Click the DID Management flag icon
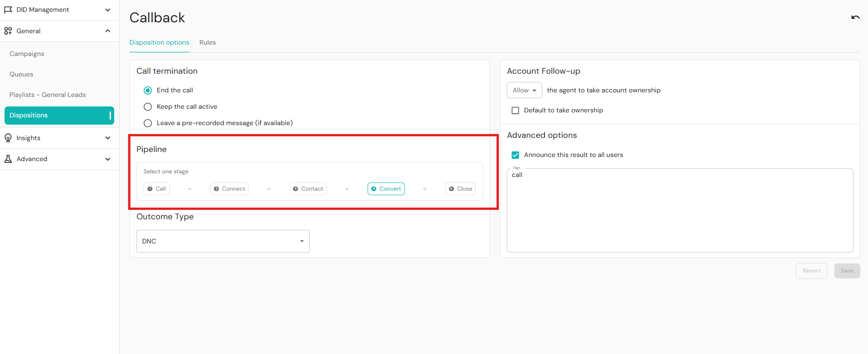Screen dimensions: 868x354 point(8,10)
